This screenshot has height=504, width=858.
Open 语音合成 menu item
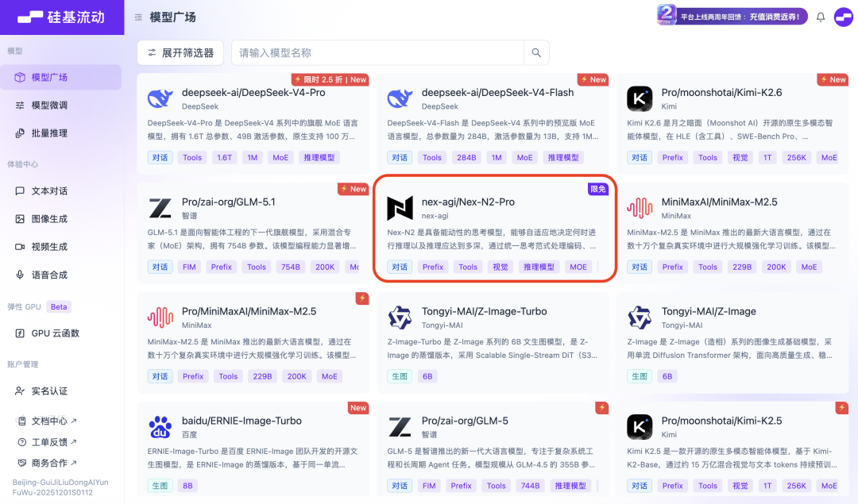click(61, 275)
